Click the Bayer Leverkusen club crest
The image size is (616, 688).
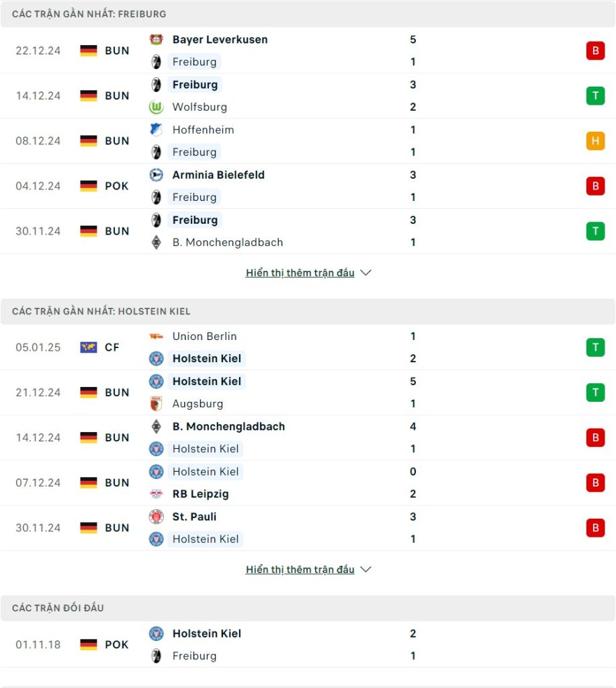coord(157,40)
